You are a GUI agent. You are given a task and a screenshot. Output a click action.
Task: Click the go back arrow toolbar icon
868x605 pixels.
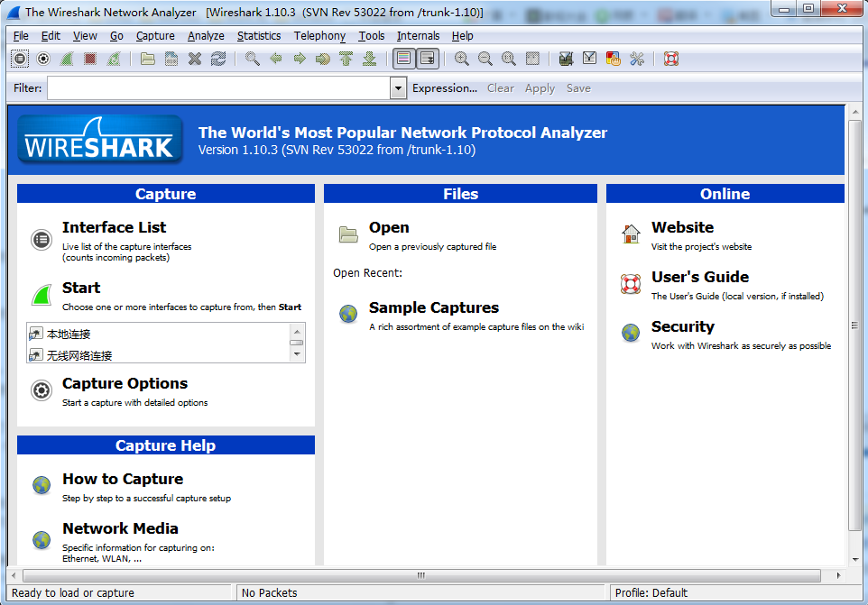pos(276,59)
